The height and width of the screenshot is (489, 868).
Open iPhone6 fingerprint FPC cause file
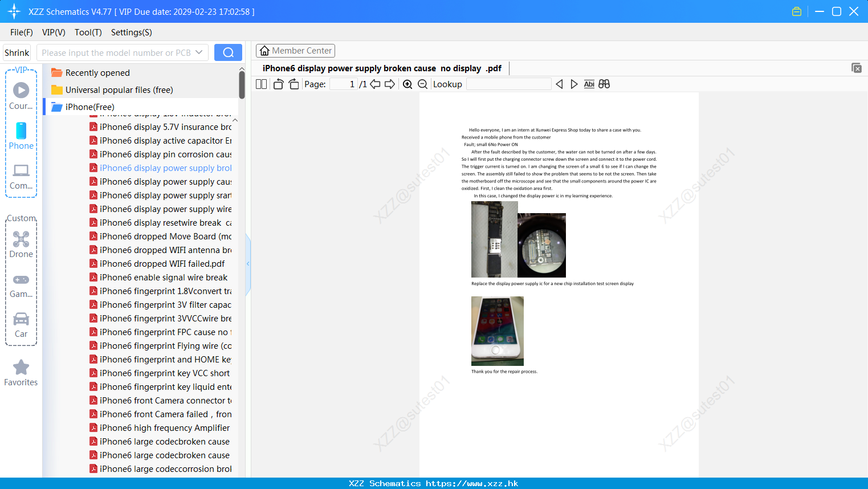(x=161, y=332)
